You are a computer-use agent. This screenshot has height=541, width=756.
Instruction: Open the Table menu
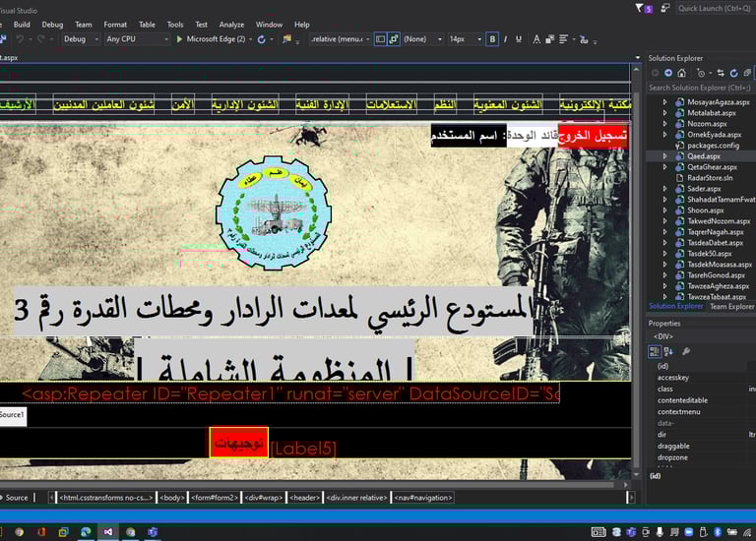pos(147,25)
